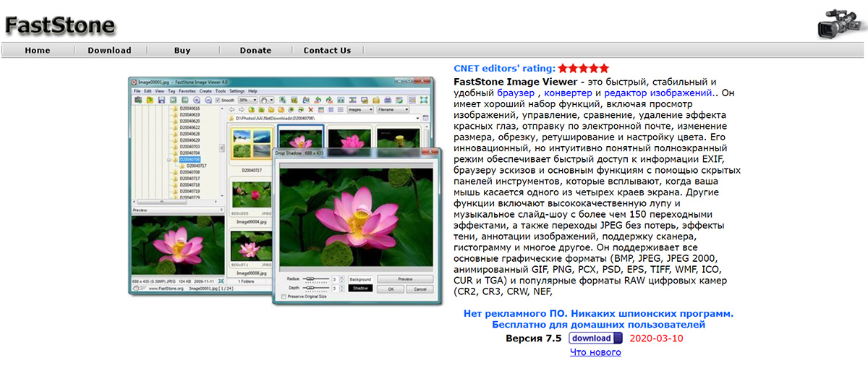Click the 'Версия 7.5' text
The image size is (868, 366).
point(534,338)
